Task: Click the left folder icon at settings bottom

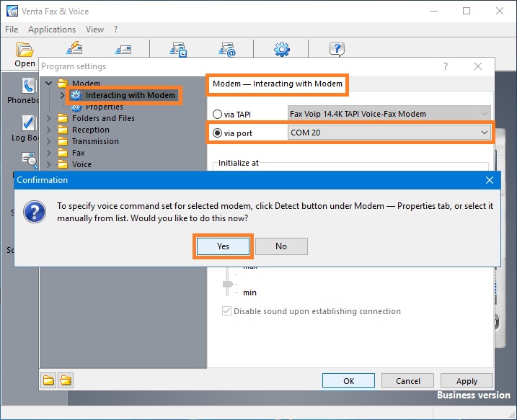Action: pyautogui.click(x=48, y=380)
